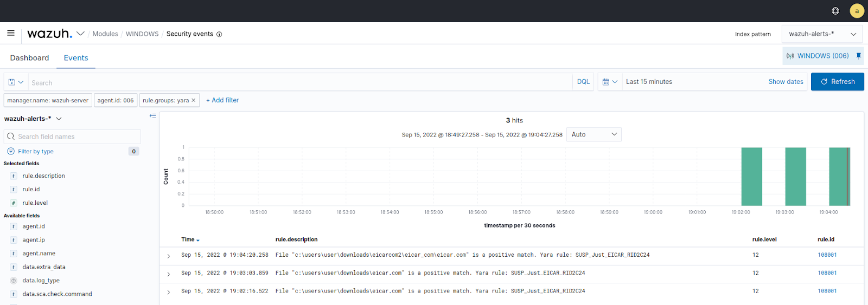Click the manager.name: wazuh-server filter
The height and width of the screenshot is (305, 868).
[x=48, y=100]
